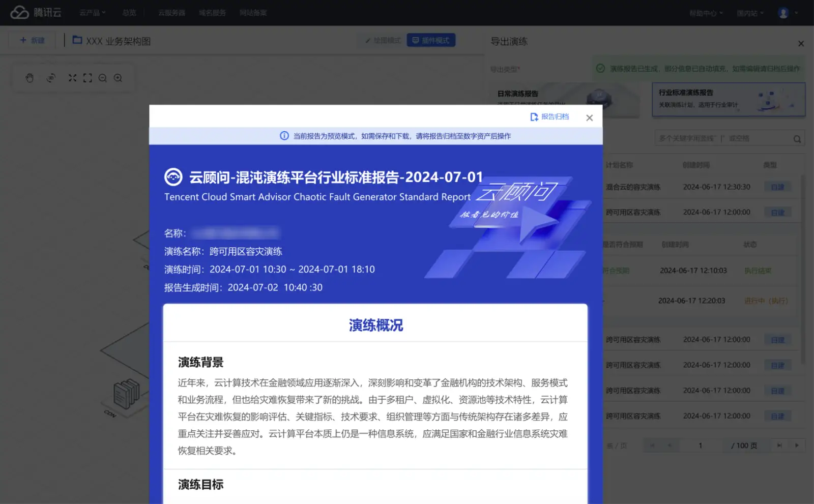Click the 演练时间 2024-07-01 10:30 line

(x=269, y=270)
